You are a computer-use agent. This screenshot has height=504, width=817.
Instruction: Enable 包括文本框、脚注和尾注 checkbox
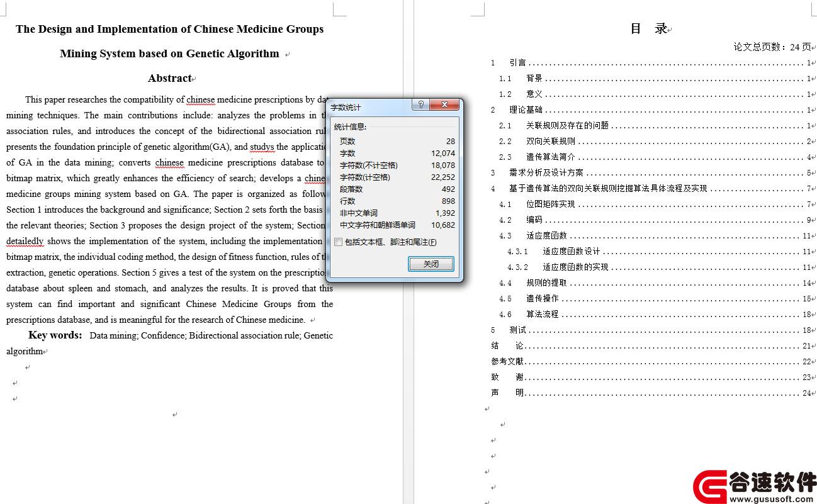click(339, 242)
